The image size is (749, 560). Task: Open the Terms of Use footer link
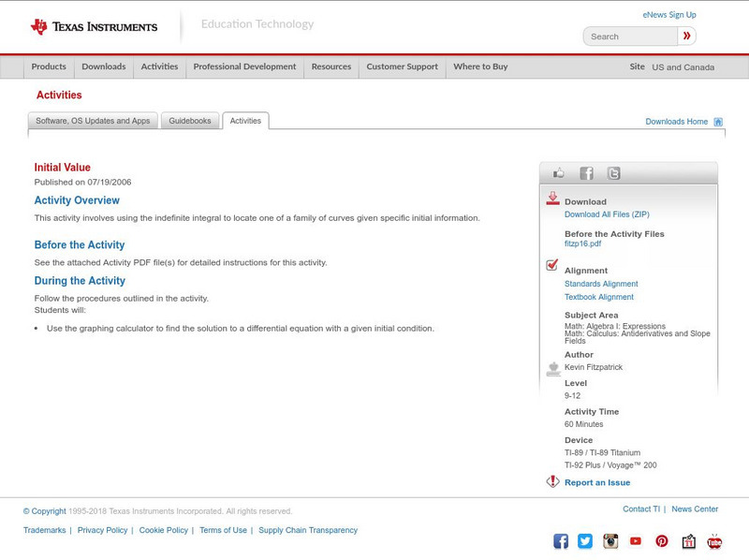(x=223, y=530)
